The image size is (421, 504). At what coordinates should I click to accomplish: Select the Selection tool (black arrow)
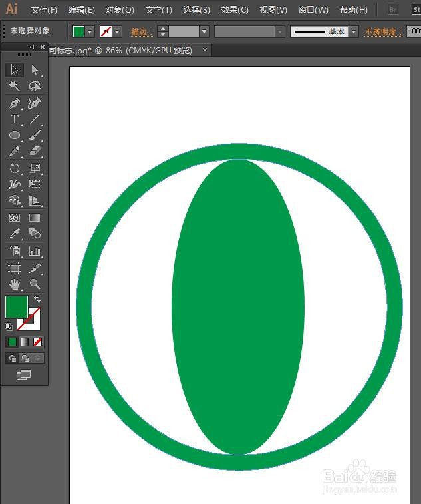[15, 70]
